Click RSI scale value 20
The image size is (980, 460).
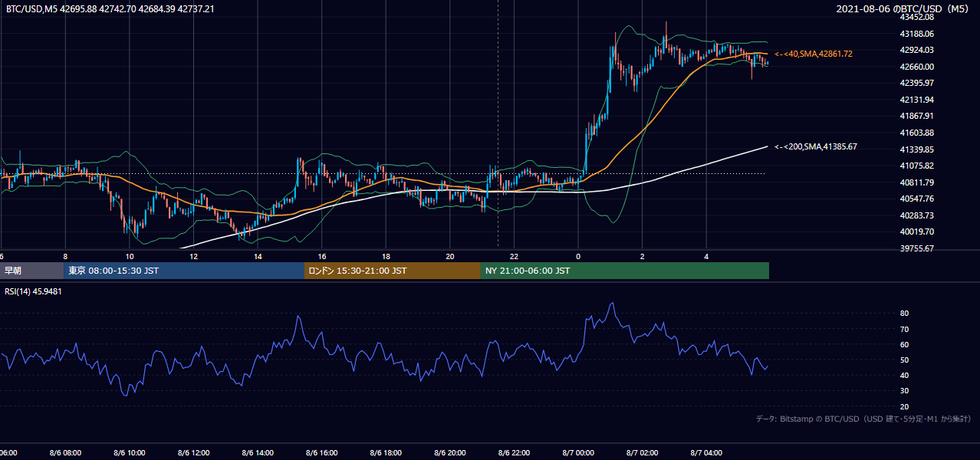[x=905, y=406]
